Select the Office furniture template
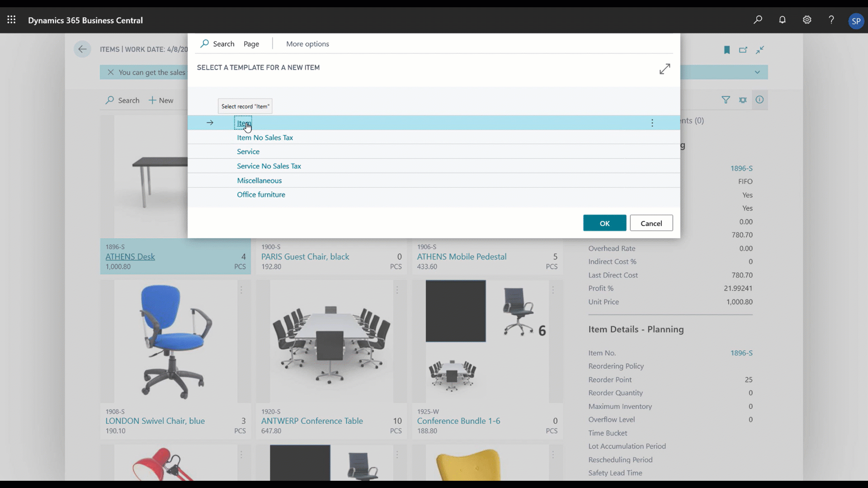868x488 pixels. pos(261,195)
